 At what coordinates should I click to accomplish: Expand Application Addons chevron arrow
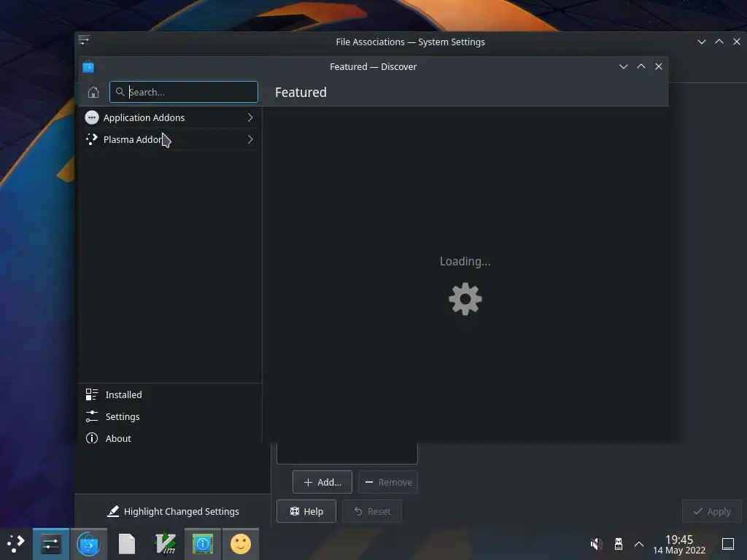(250, 117)
